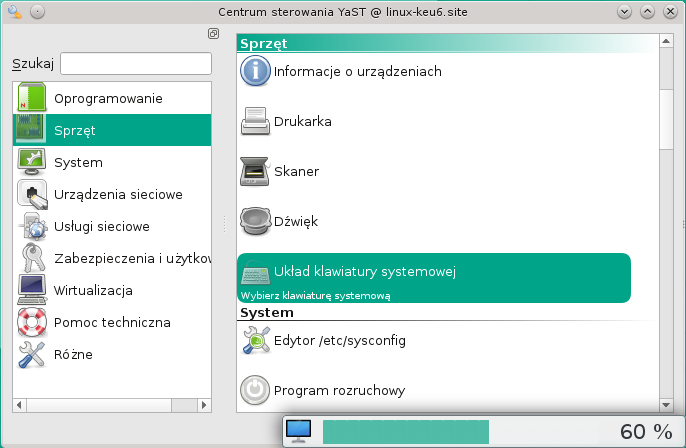Viewport: 686px width, 448px height.
Task: Select Zabezpieczenia i użytkownicy category
Action: point(130,258)
